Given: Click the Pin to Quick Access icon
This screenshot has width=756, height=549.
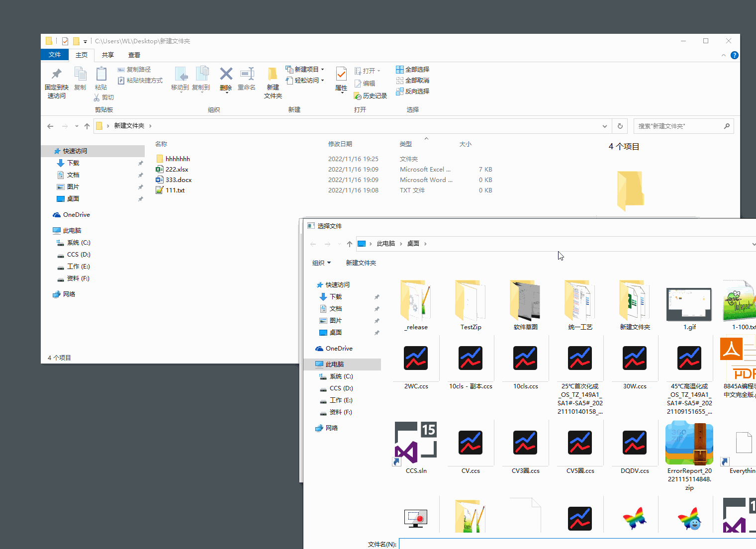Looking at the screenshot, I should pos(56,75).
